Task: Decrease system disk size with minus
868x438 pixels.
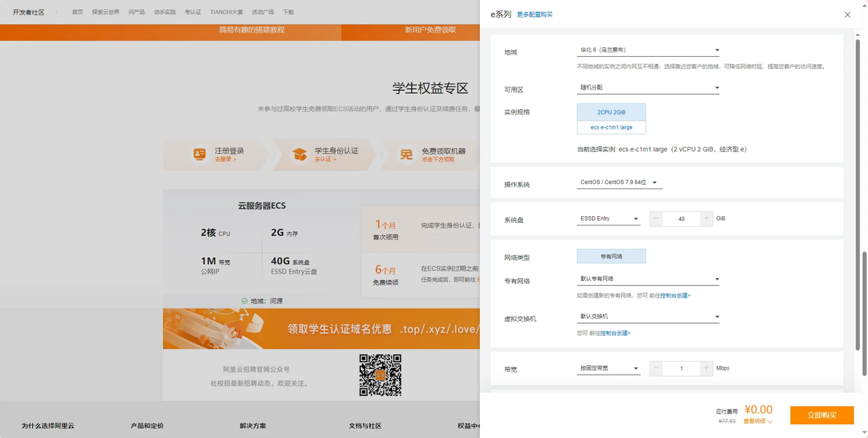Action: [656, 218]
